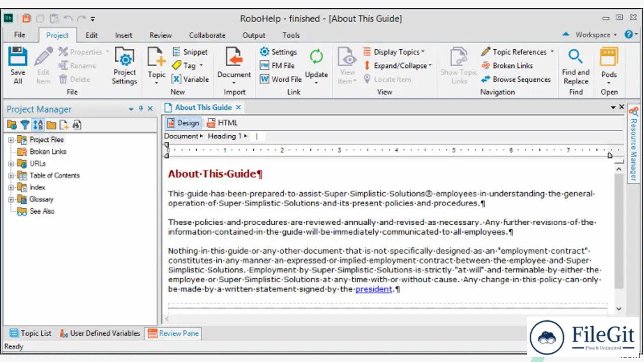
Task: Click the Import Document icon
Action: click(x=234, y=57)
